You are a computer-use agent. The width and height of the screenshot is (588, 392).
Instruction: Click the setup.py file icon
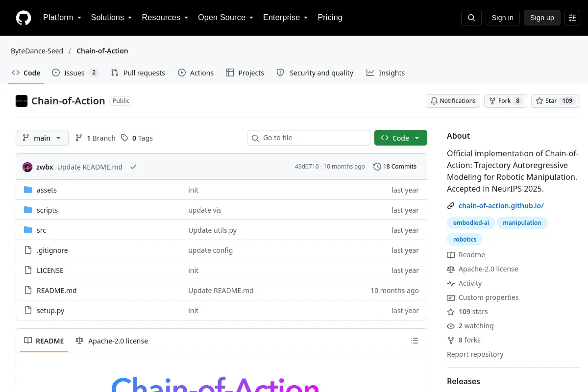click(x=28, y=311)
